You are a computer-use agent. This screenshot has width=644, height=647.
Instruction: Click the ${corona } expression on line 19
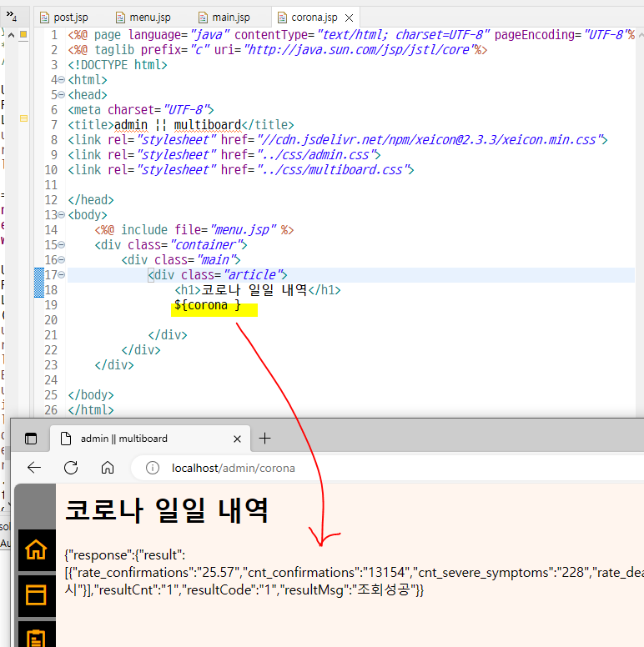tap(207, 305)
